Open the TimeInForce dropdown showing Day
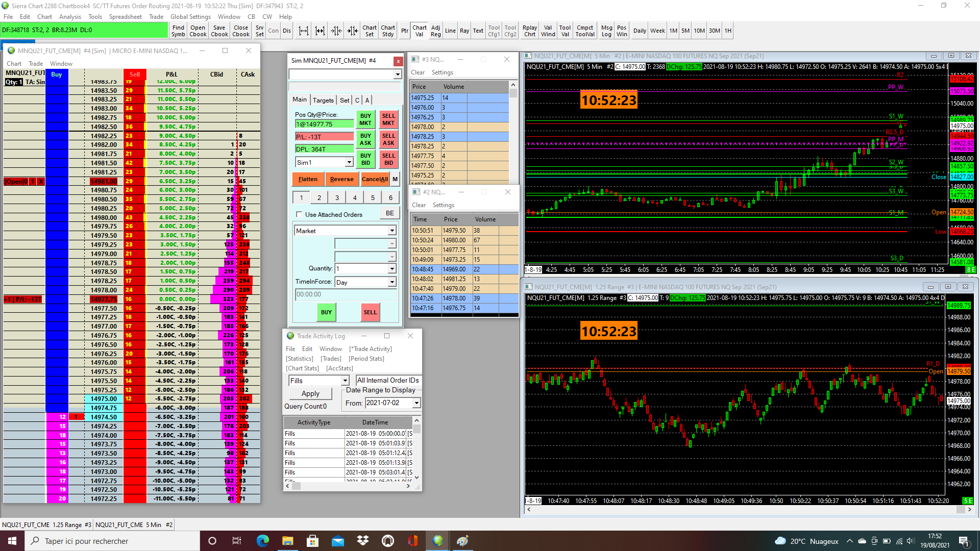Viewport: 980px width, 551px height. tap(392, 282)
